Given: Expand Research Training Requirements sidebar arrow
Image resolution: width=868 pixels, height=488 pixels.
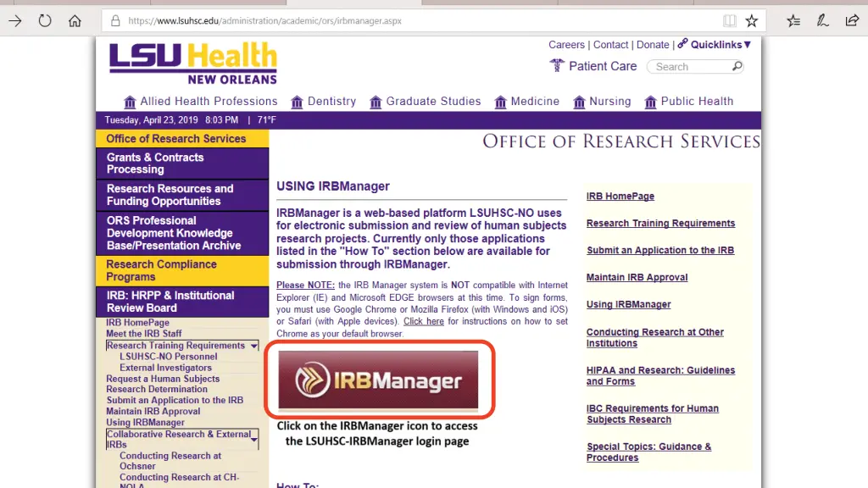Looking at the screenshot, I should click(254, 346).
